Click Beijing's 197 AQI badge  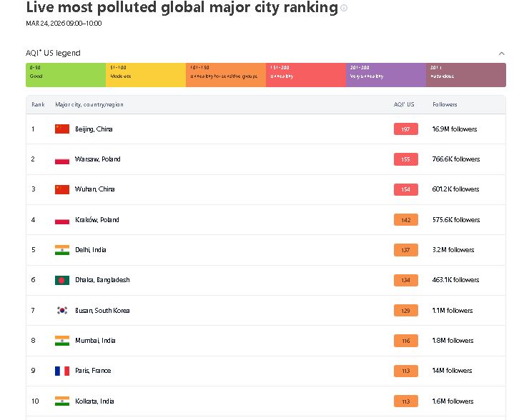[405, 129]
